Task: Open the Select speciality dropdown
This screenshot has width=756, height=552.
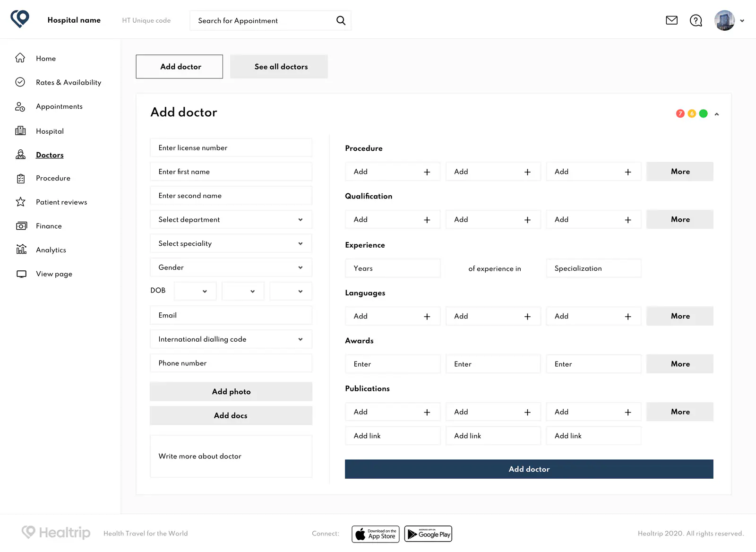Action: coord(231,243)
